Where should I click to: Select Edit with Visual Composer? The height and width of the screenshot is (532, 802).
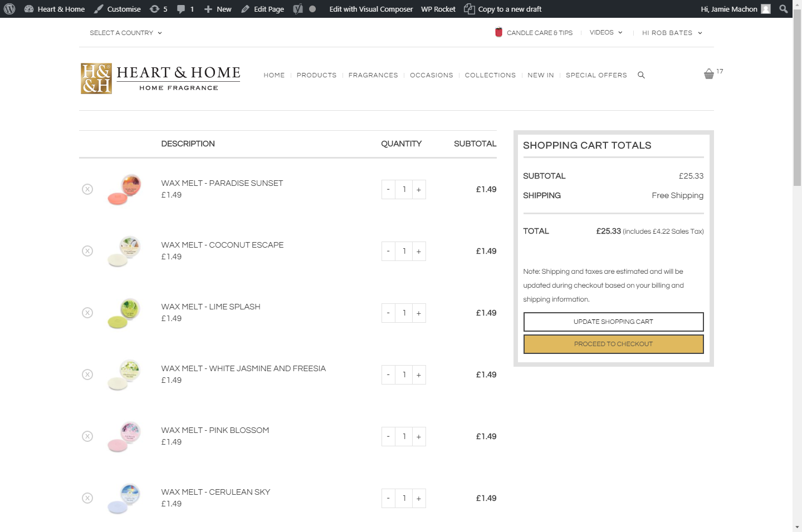pos(371,9)
